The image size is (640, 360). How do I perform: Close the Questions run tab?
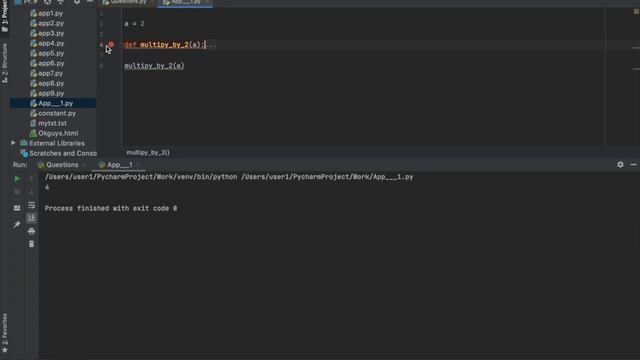tap(84, 165)
